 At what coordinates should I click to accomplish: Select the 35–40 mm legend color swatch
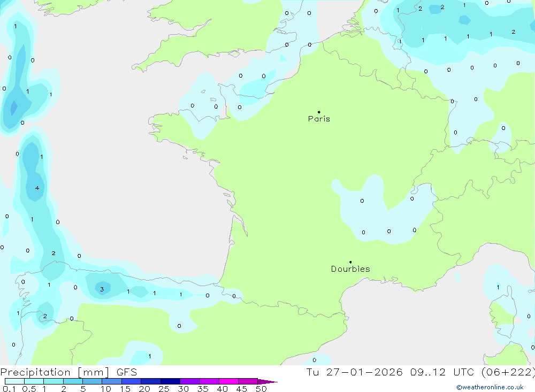(209, 381)
